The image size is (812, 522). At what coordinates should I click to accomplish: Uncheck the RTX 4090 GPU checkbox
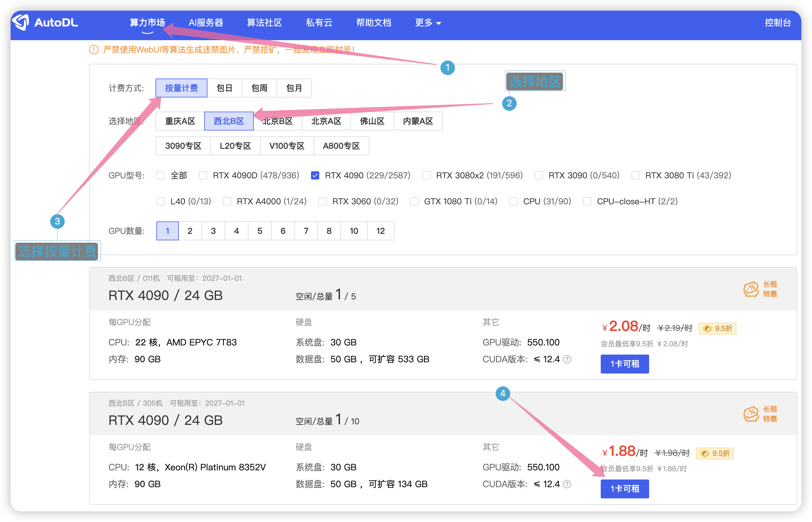click(x=315, y=175)
